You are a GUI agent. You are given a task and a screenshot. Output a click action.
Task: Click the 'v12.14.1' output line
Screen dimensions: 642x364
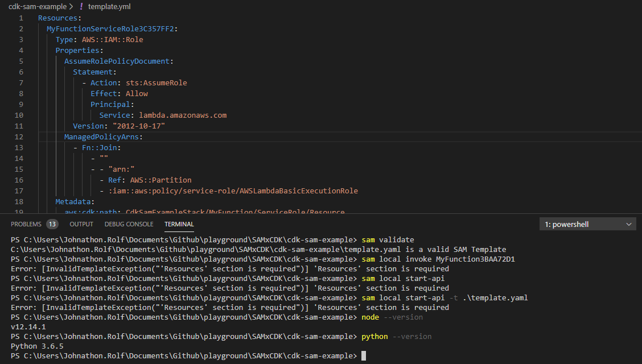tap(28, 327)
